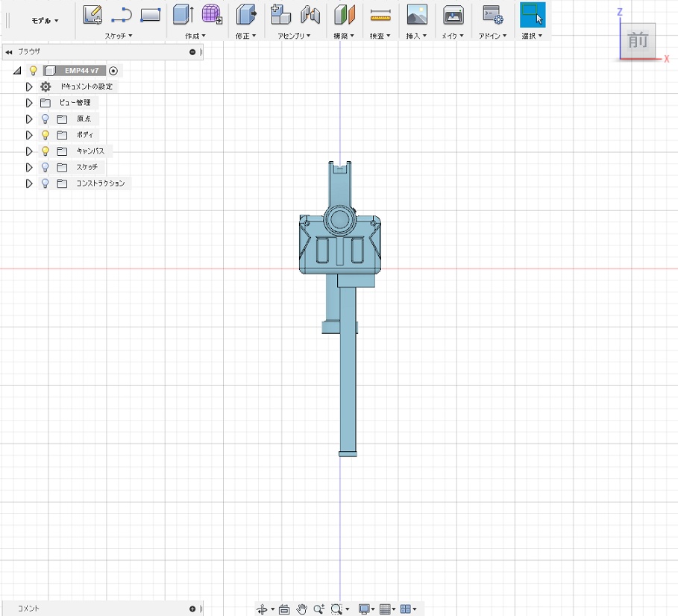
Task: Click the Measure ruler icon
Action: 380,14
